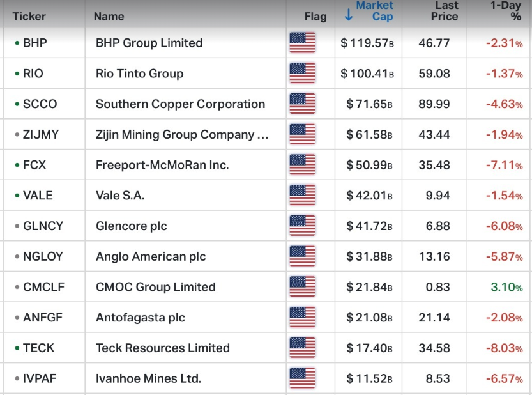Click the flag icon beside Ivanhoe Mines Ltd.

pos(302,378)
